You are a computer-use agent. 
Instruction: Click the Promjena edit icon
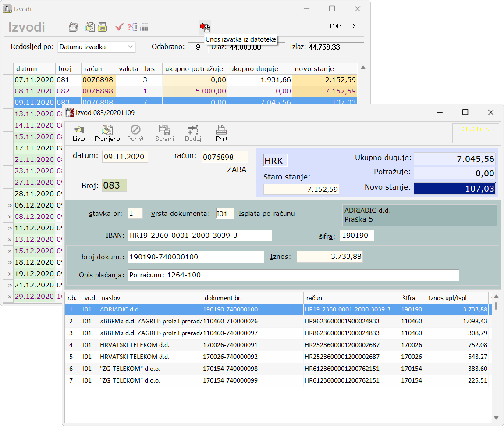pyautogui.click(x=107, y=133)
